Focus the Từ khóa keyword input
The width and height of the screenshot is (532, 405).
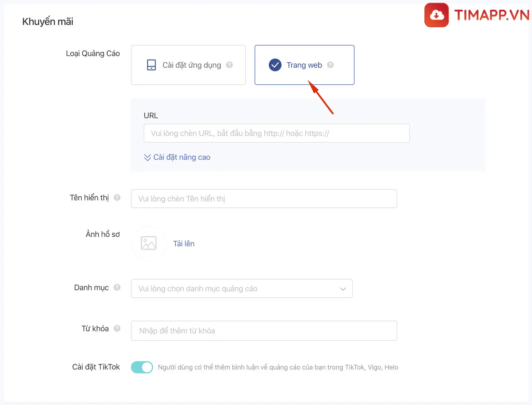264,331
